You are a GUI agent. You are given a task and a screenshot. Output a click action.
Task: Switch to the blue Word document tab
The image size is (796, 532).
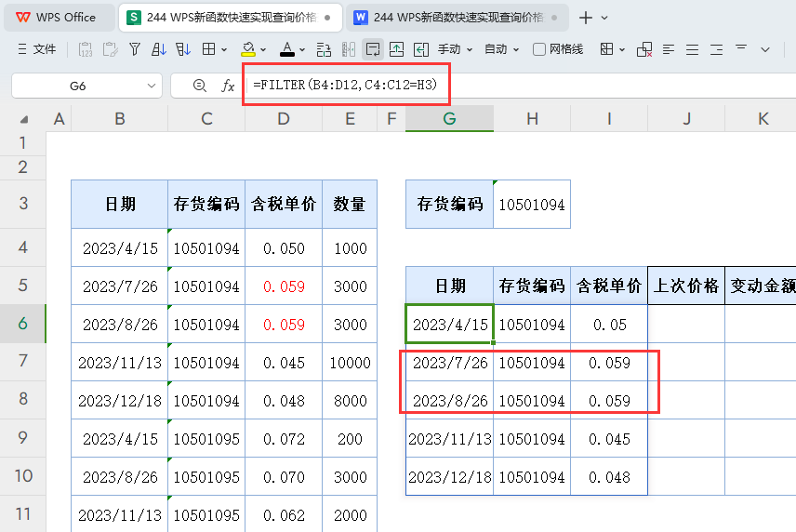[458, 18]
